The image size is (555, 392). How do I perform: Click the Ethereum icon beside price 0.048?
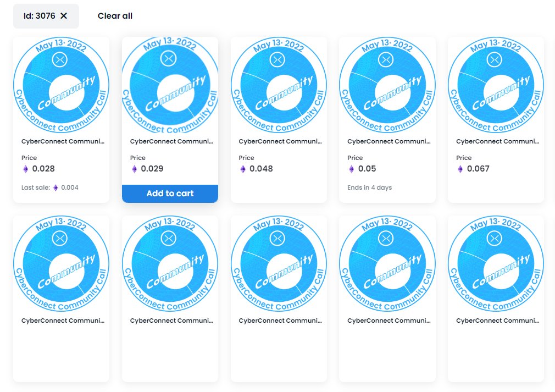[x=243, y=169]
